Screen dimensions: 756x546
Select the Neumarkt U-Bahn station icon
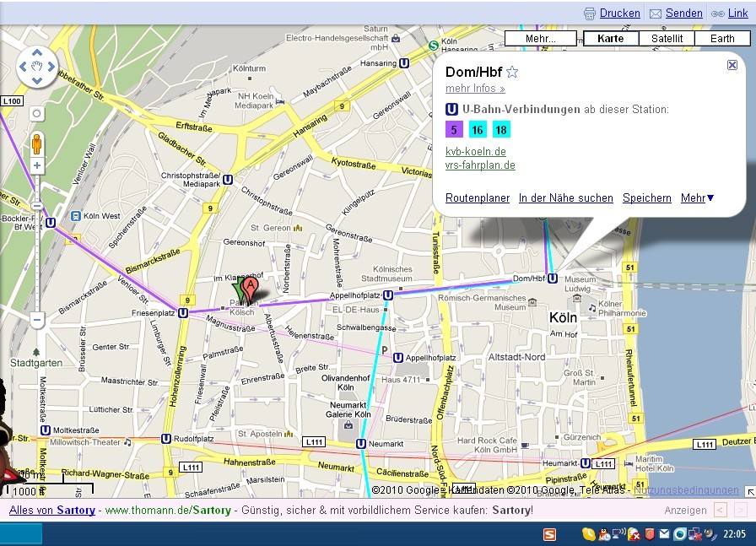click(x=360, y=443)
